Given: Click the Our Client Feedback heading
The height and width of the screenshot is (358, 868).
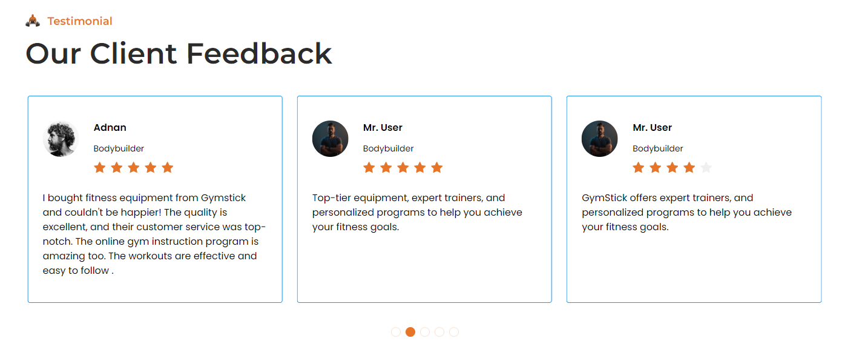Looking at the screenshot, I should click(179, 53).
